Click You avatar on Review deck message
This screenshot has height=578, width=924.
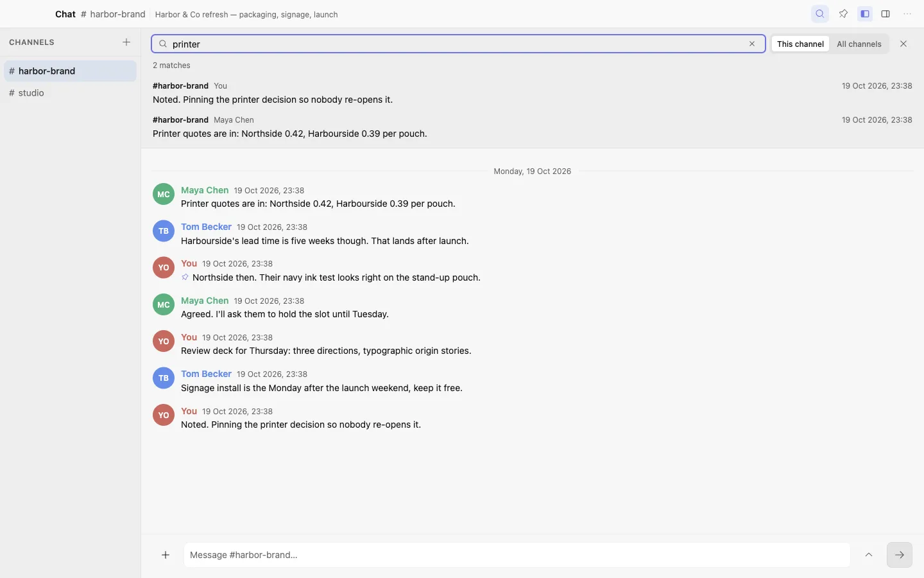click(164, 341)
